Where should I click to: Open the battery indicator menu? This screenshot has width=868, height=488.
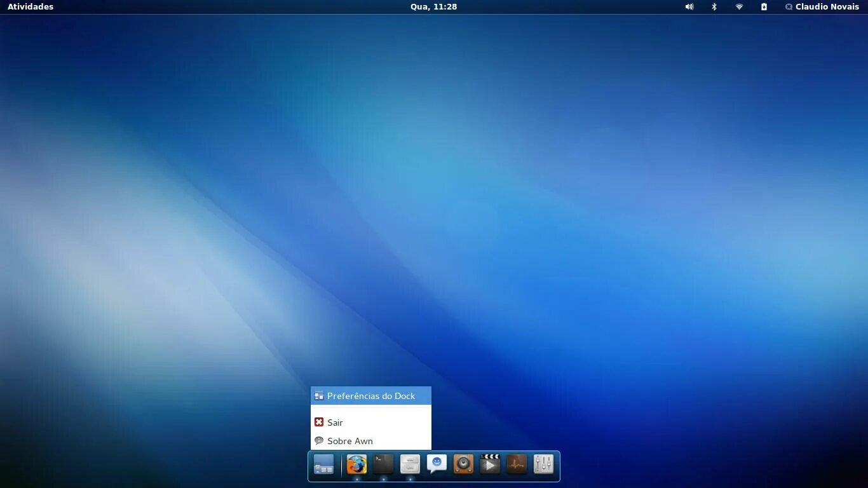(763, 7)
